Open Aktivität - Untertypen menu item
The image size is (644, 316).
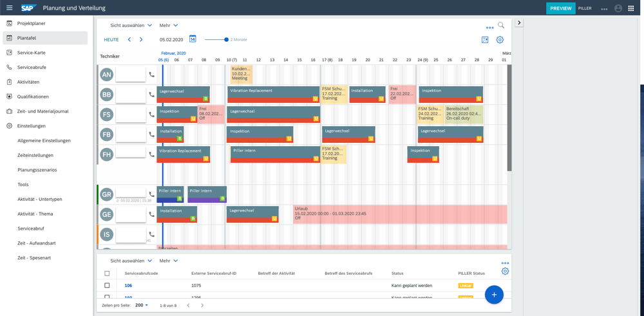[x=40, y=199]
